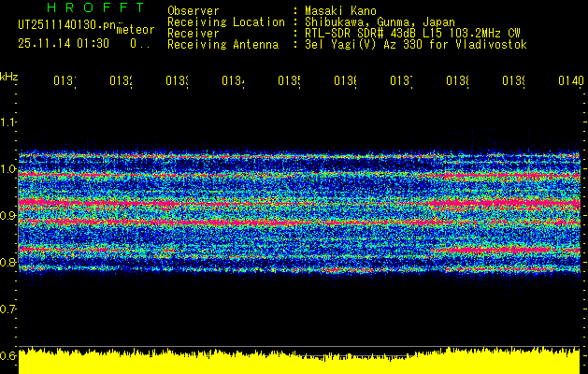Click the Receiver label
The image size is (588, 374).
pos(194,34)
